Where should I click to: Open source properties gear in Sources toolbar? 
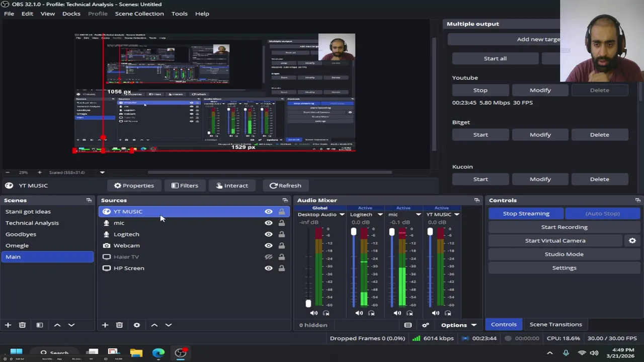click(137, 325)
